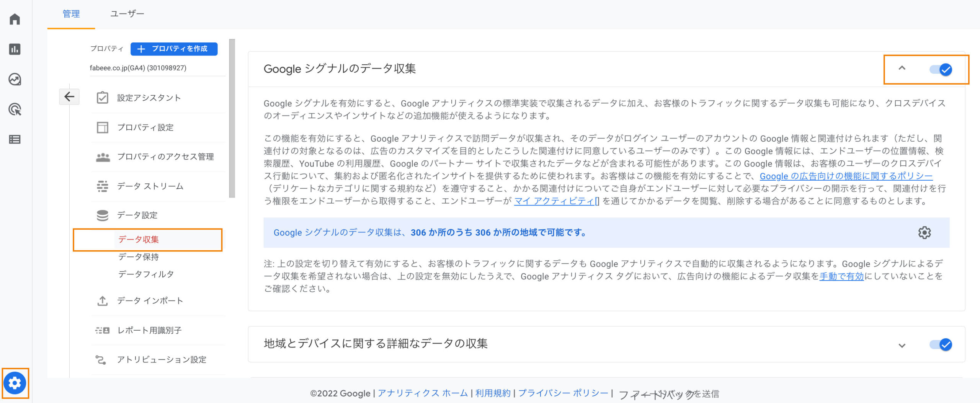Toggle Google シグナルのデータ収集 switch
Viewport: 980px width, 403px height.
[941, 70]
